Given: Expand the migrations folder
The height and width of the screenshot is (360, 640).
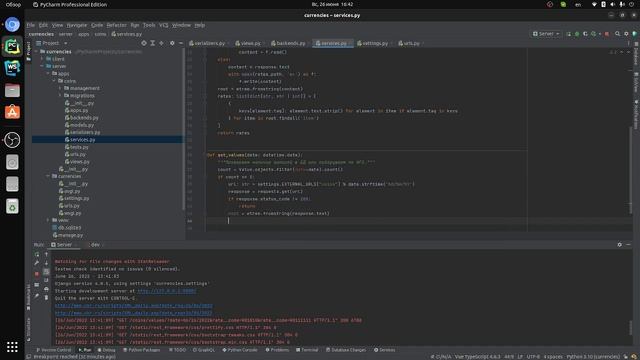Looking at the screenshot, I should [x=60, y=96].
